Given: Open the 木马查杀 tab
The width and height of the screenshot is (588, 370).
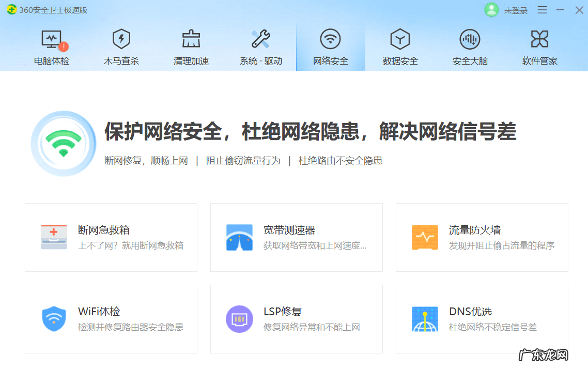Looking at the screenshot, I should pos(121,47).
